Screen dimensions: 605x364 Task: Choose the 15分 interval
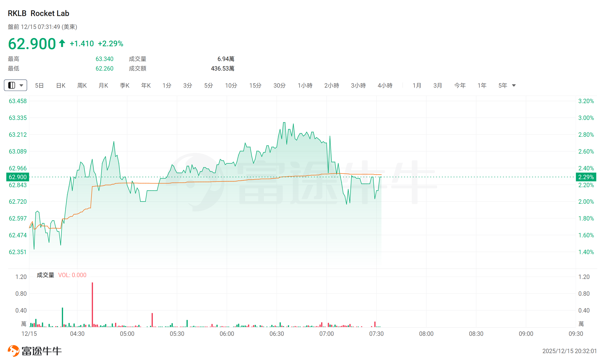click(x=255, y=85)
